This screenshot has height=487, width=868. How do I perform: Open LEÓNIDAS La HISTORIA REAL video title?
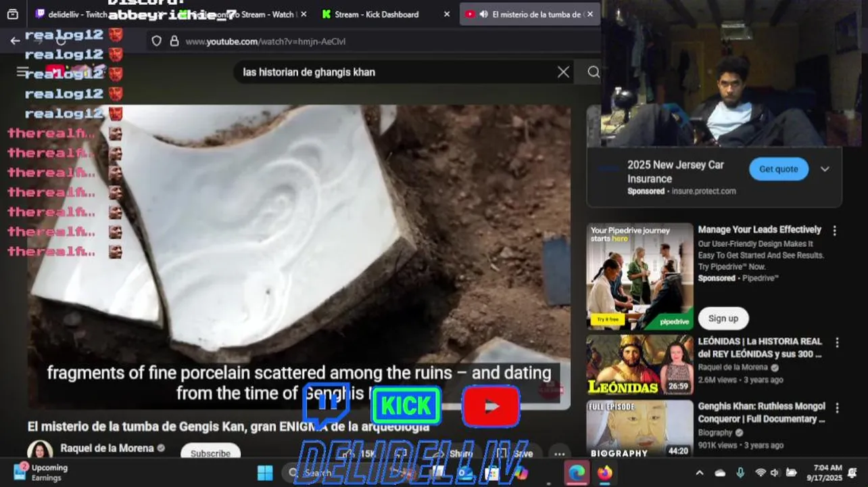tap(760, 348)
